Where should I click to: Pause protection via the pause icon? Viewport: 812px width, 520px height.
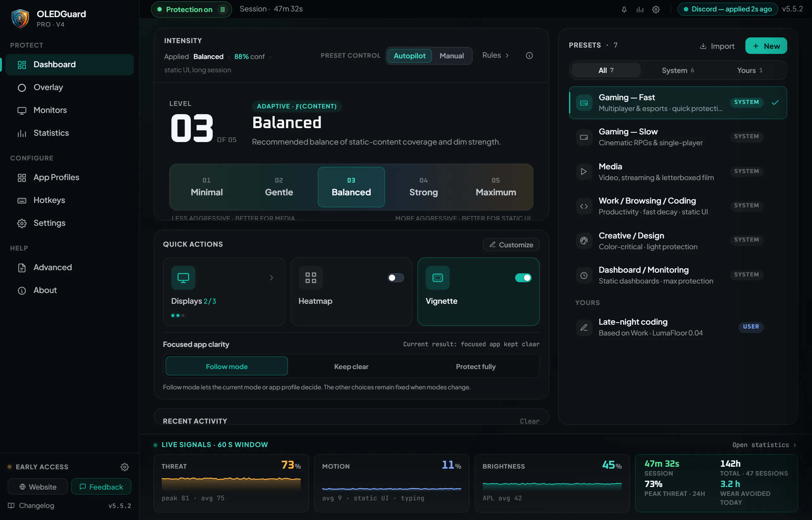(223, 10)
